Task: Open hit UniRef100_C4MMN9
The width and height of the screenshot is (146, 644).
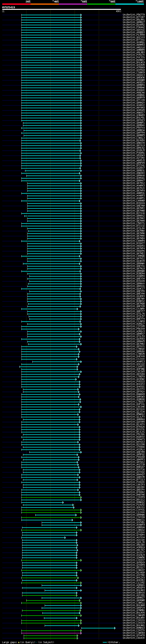Action: [x=134, y=201]
